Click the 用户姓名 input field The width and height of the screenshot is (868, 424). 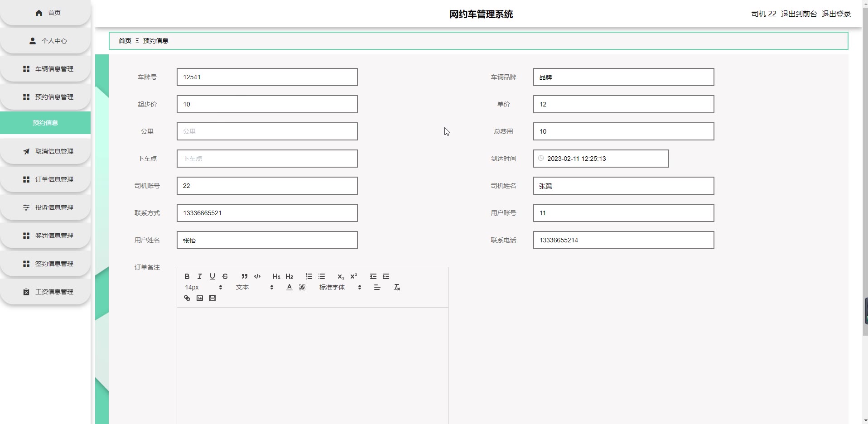point(267,240)
